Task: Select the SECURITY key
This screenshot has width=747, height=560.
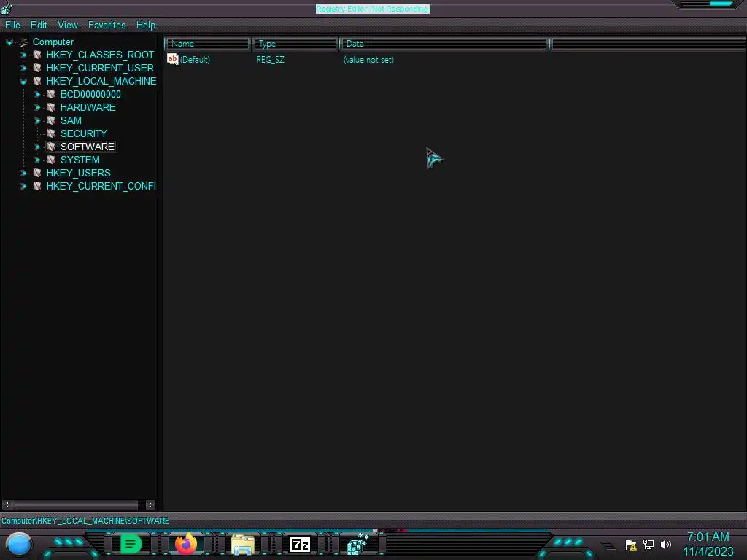Action: click(83, 134)
